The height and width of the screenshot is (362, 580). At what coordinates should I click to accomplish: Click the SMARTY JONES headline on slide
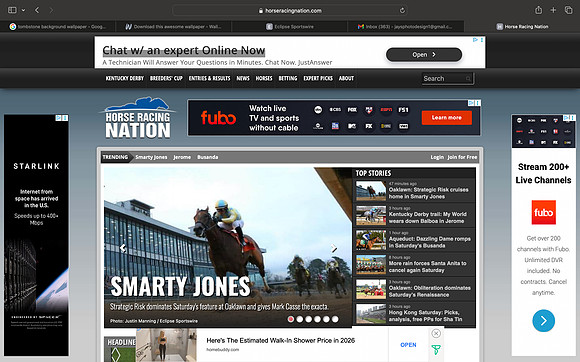click(x=181, y=286)
